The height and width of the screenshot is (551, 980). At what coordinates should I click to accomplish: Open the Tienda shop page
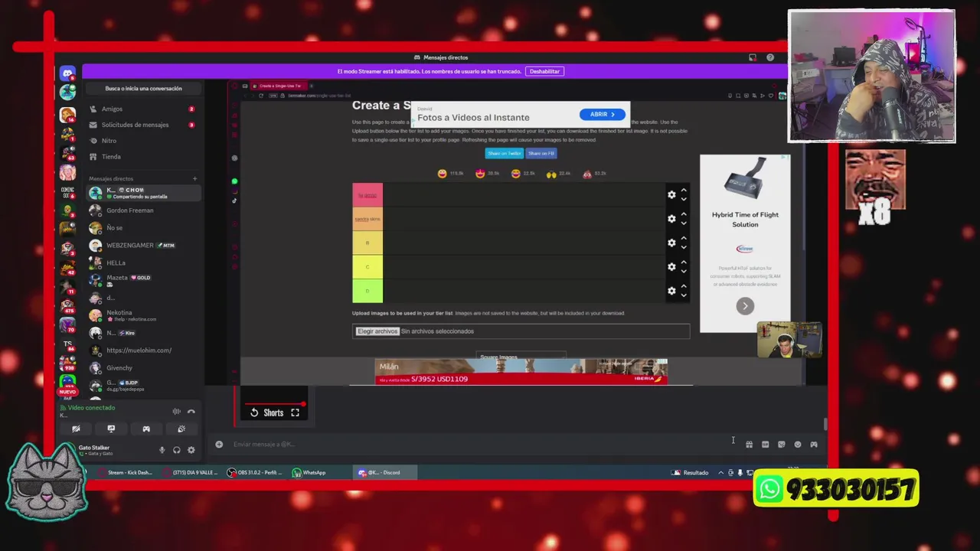pos(142,157)
